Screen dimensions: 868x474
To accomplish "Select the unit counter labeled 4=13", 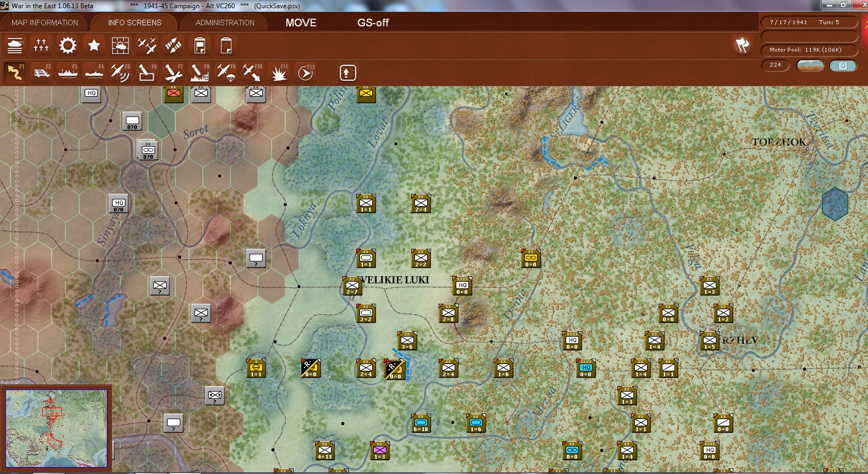I will [325, 450].
